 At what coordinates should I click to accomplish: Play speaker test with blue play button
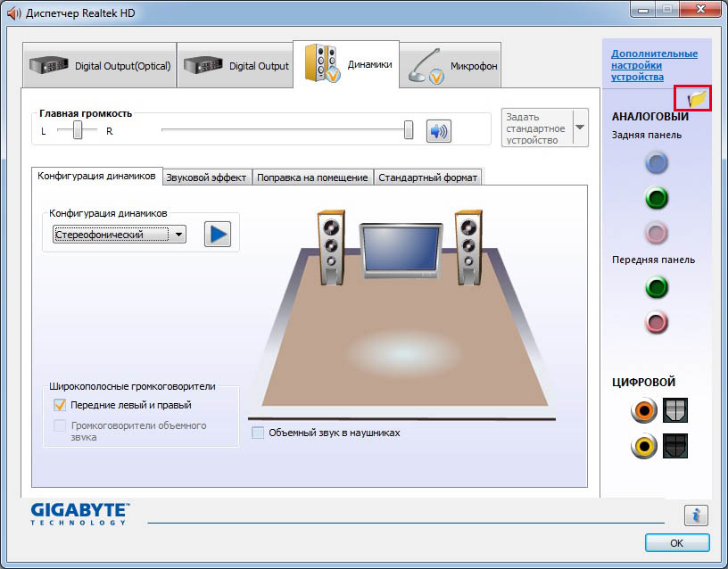(217, 235)
